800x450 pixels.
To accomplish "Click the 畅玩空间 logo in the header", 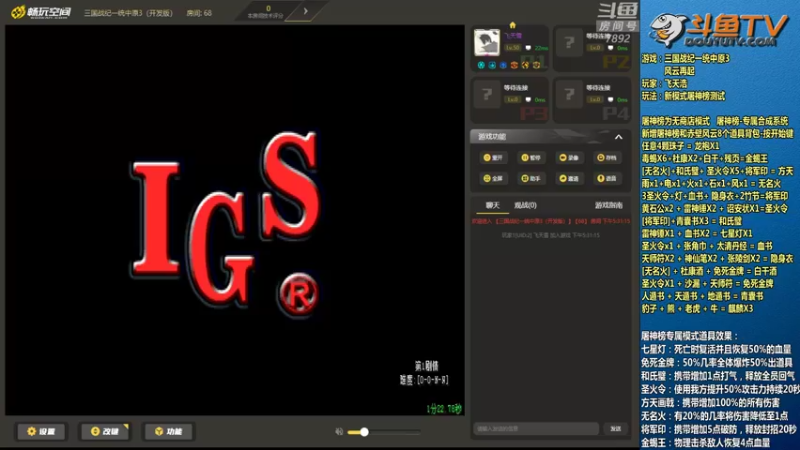I will tap(41, 12).
